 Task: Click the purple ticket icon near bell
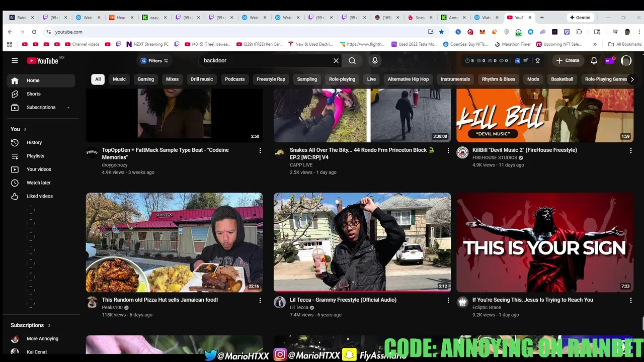[609, 60]
